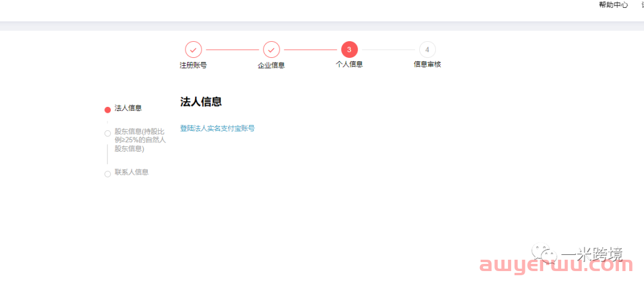Image resolution: width=644 pixels, height=283 pixels.
Task: Click the 登陆法人实名支付宝账号 link
Action: (217, 128)
